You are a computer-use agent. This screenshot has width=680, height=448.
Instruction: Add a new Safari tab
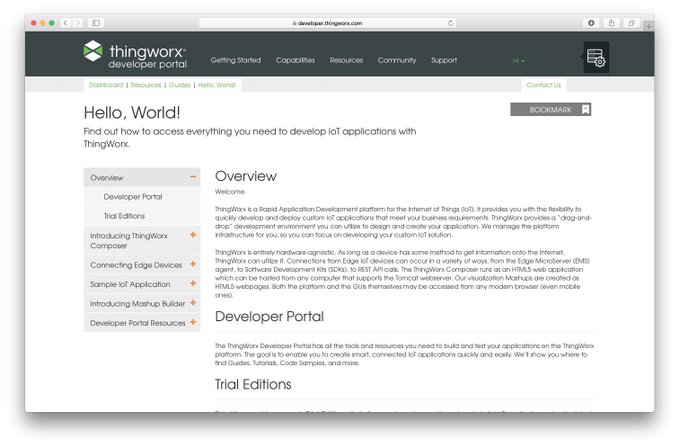(649, 26)
